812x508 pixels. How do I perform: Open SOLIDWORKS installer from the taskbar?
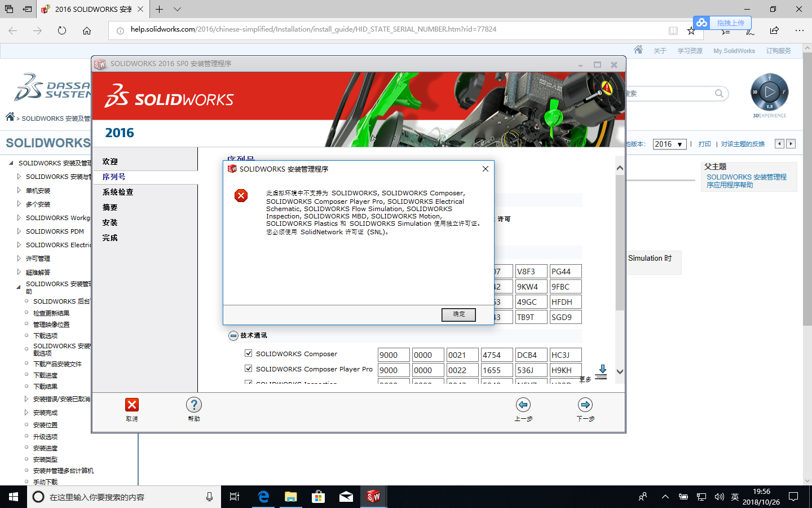pos(373,497)
